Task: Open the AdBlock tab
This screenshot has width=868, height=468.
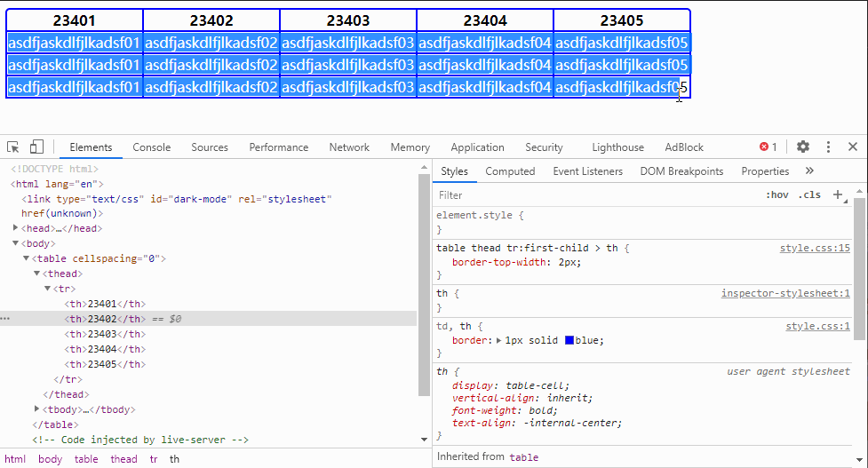Action: [x=684, y=147]
